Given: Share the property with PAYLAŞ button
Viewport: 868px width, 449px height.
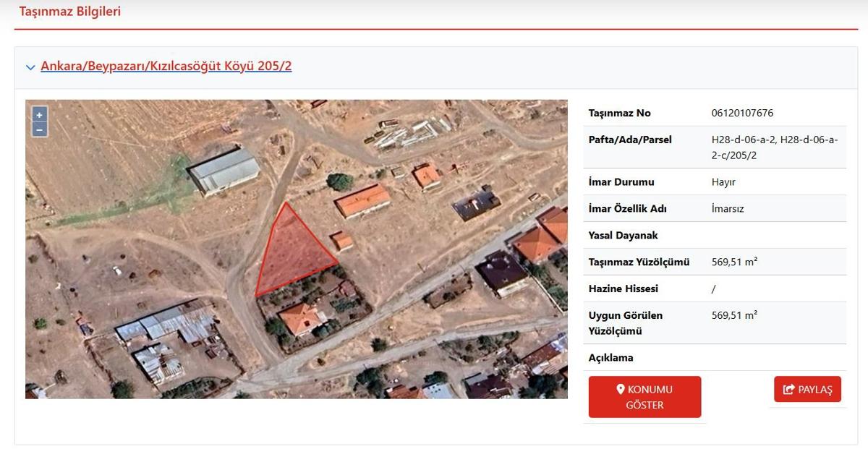Looking at the screenshot, I should click(807, 390).
